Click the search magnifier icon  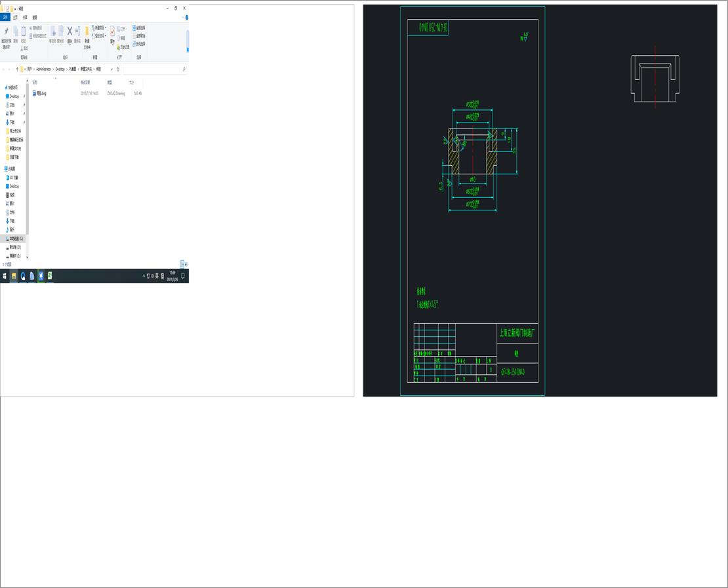click(x=184, y=69)
